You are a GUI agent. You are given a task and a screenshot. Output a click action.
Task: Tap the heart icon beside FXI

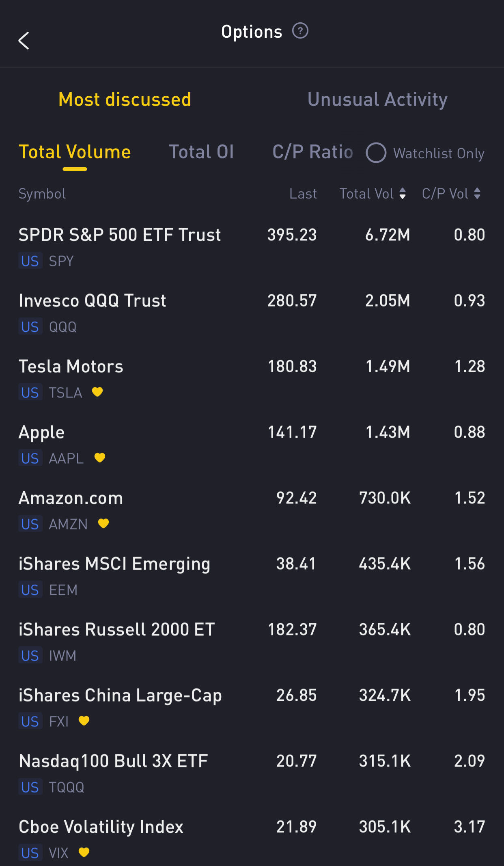(x=84, y=721)
